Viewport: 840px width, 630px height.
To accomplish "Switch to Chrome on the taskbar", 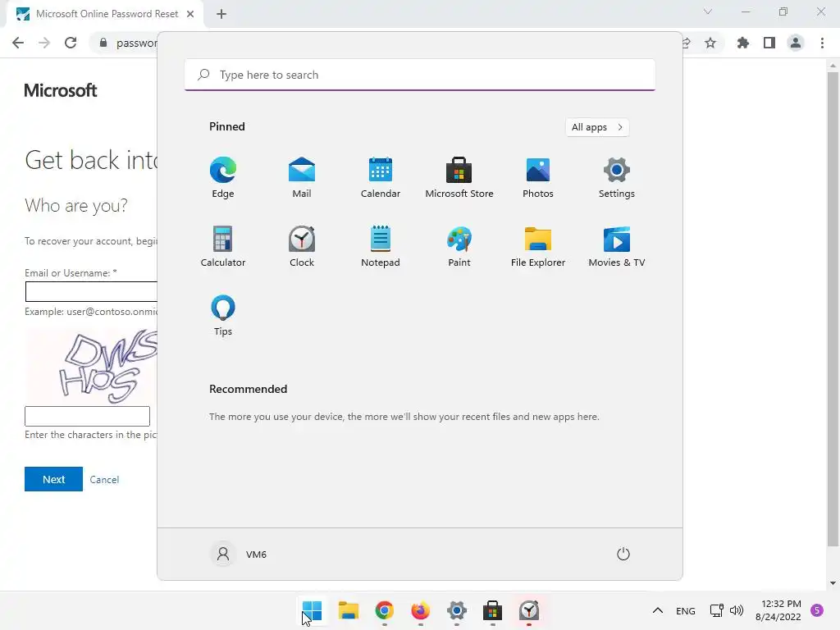I will tap(384, 610).
